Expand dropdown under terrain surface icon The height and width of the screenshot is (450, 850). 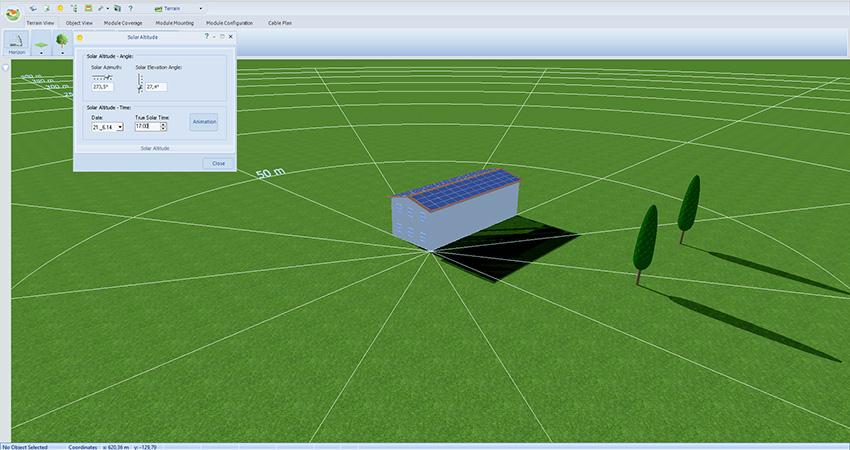pos(41,53)
